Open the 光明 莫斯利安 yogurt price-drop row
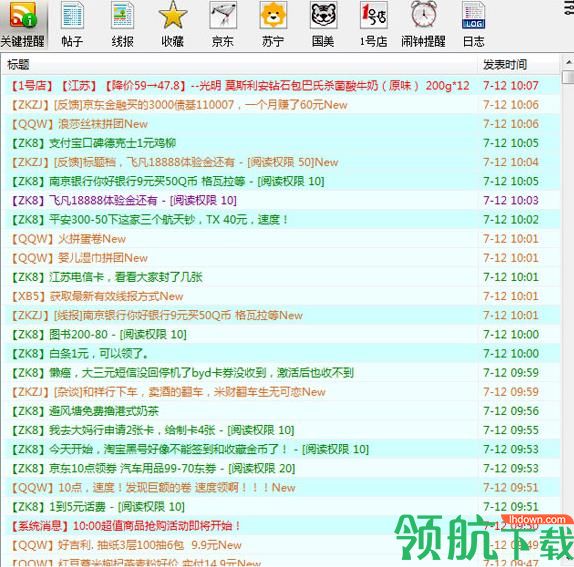The image size is (574, 567). pyautogui.click(x=281, y=86)
